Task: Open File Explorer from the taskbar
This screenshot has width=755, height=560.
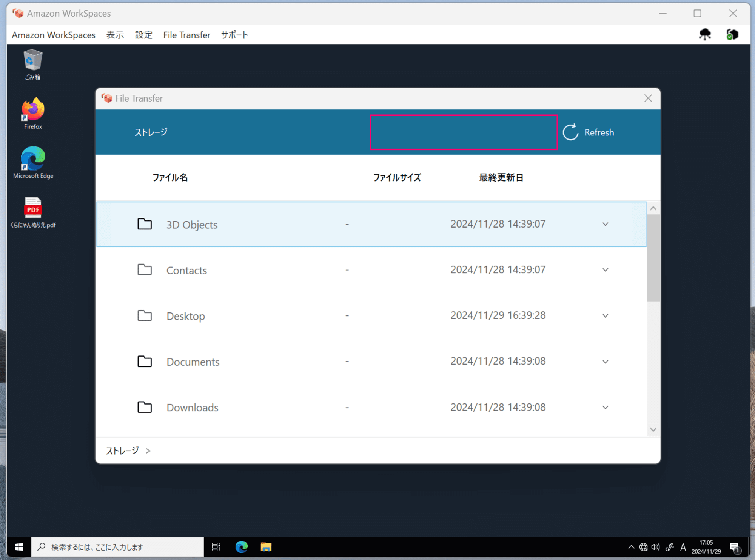Action: click(x=266, y=547)
